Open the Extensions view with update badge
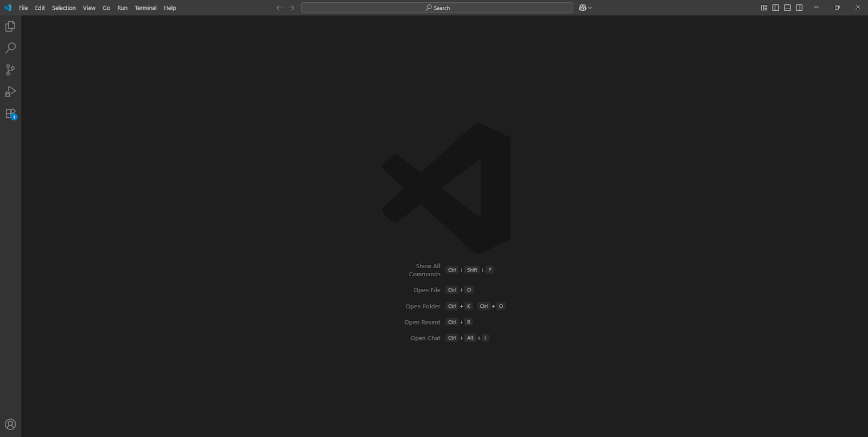The height and width of the screenshot is (437, 868). [11, 113]
